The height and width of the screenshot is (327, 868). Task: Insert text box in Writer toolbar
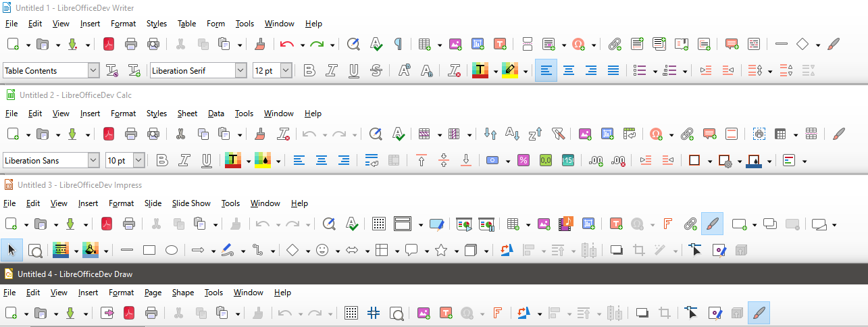click(x=500, y=45)
